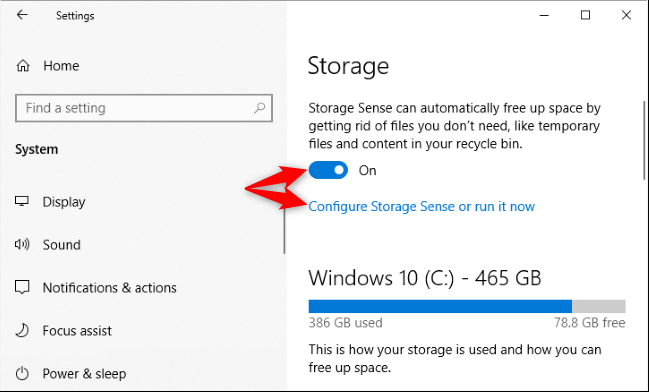Click the Focus assist moon icon
This screenshot has width=649, height=392.
pos(22,330)
